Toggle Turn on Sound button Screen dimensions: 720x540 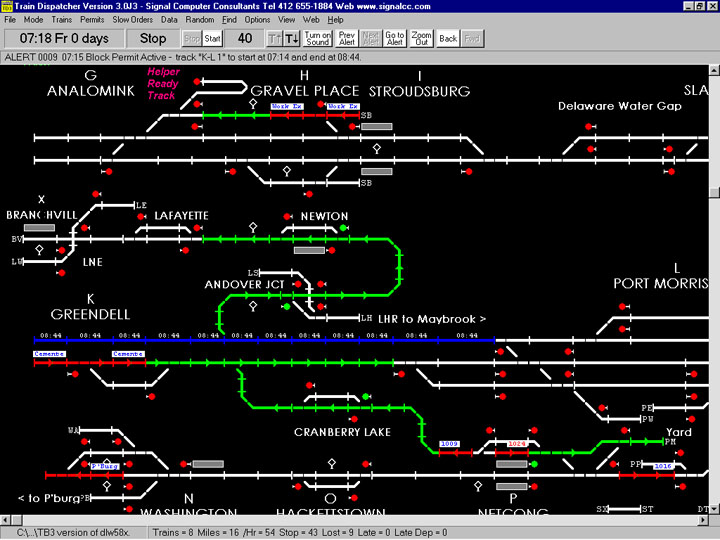pos(319,38)
